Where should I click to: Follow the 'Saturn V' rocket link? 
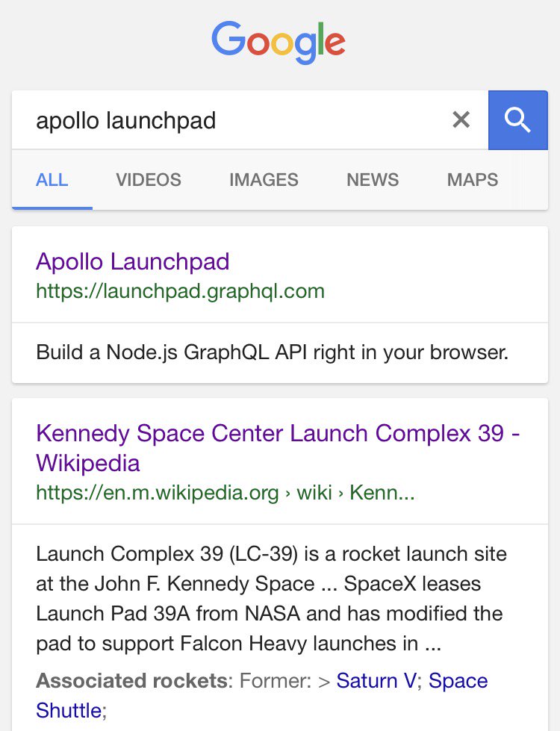point(376,681)
